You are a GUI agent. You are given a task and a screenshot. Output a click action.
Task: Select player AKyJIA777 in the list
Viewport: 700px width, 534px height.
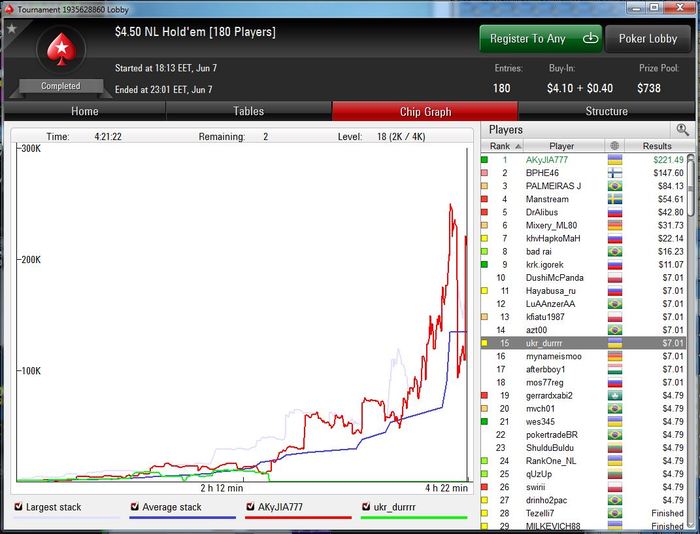point(583,159)
